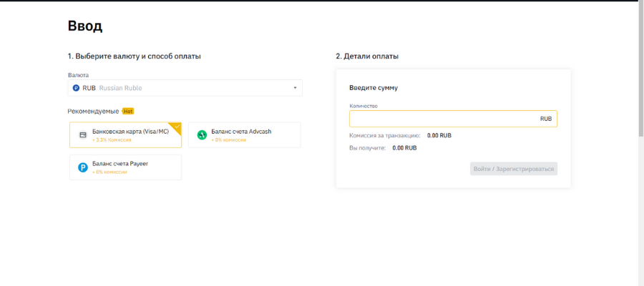Click the Ввод page heading

click(x=85, y=26)
